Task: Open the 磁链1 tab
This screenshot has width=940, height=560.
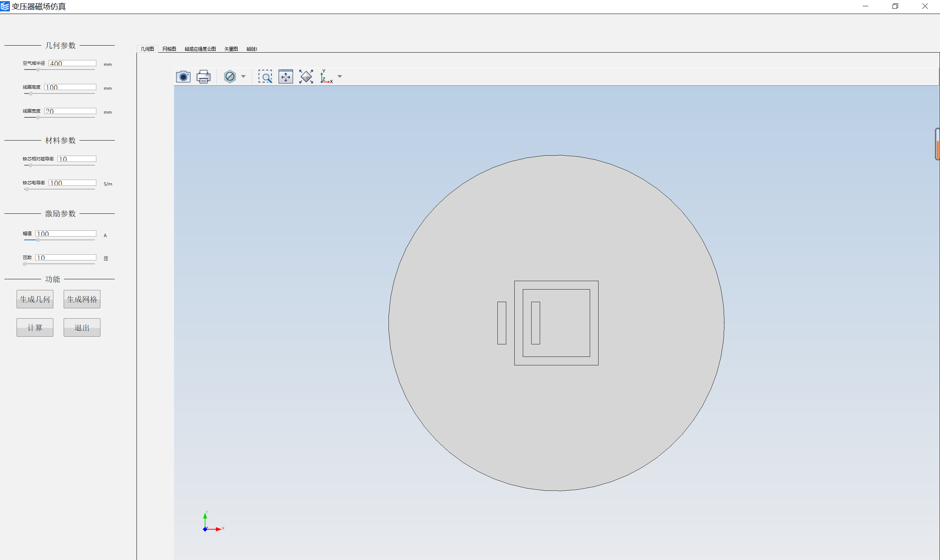Action: 252,49
